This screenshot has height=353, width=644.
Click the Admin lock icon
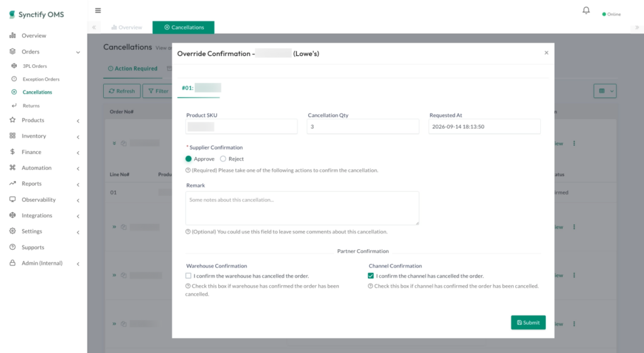[13, 263]
